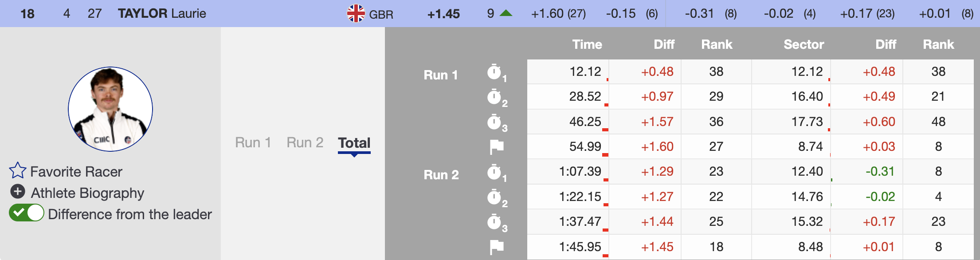Open the Athlete Biography link
Viewport: 980px width, 260px height.
pos(87,193)
